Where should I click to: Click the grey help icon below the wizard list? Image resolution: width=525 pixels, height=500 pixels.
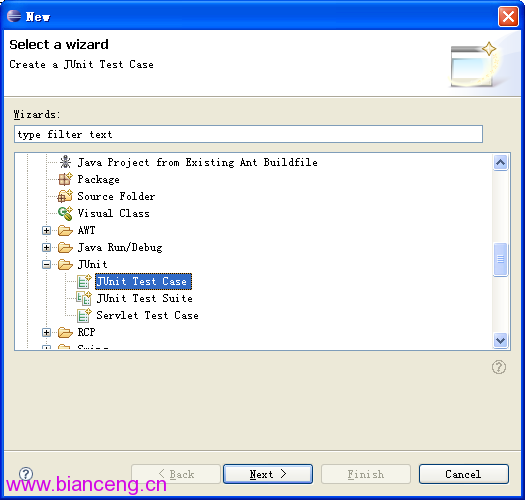(x=499, y=367)
